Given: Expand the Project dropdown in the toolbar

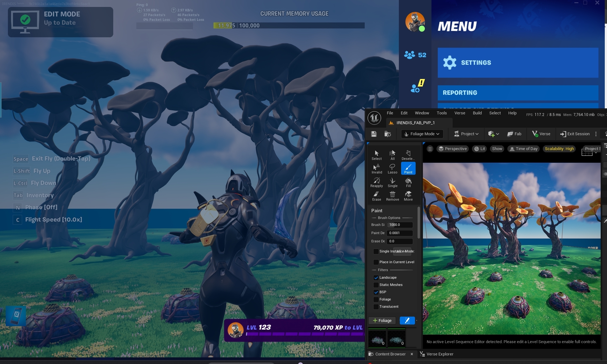Looking at the screenshot, I should [x=466, y=134].
